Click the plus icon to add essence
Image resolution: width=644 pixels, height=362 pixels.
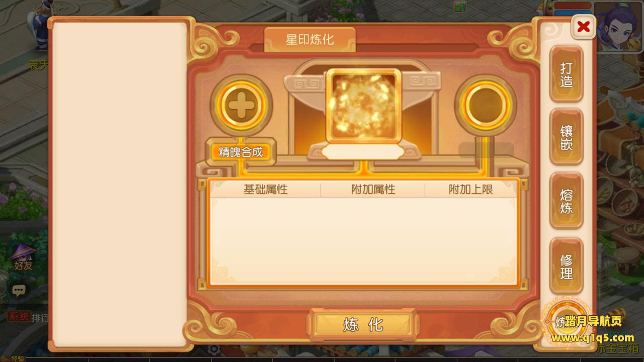242,105
